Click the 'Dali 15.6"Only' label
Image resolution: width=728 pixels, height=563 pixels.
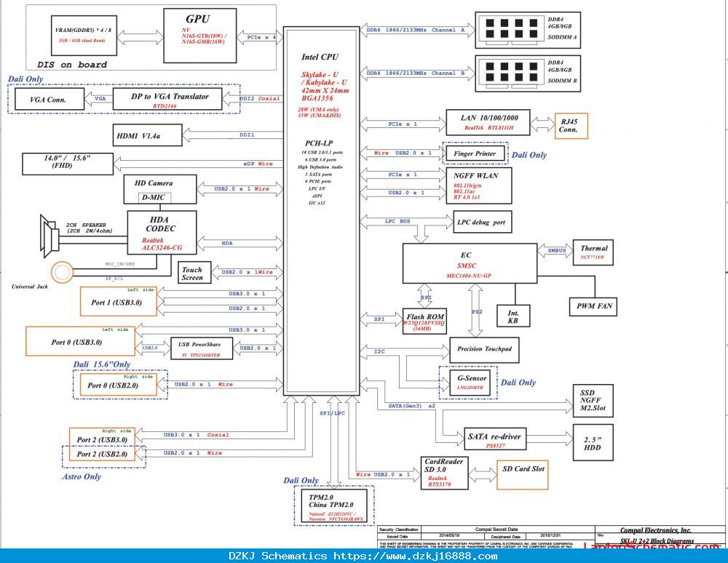[101, 364]
